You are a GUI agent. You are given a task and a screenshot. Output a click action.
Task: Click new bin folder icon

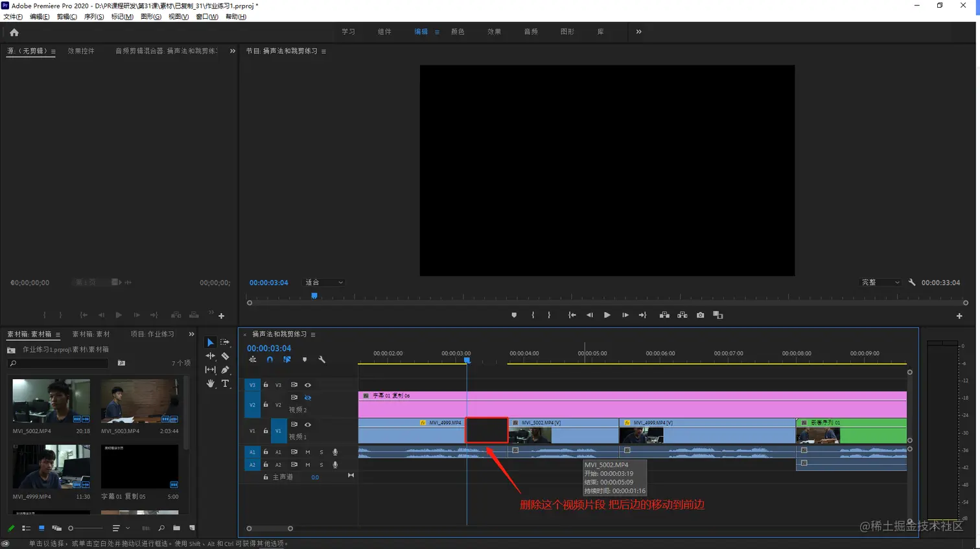tap(176, 528)
